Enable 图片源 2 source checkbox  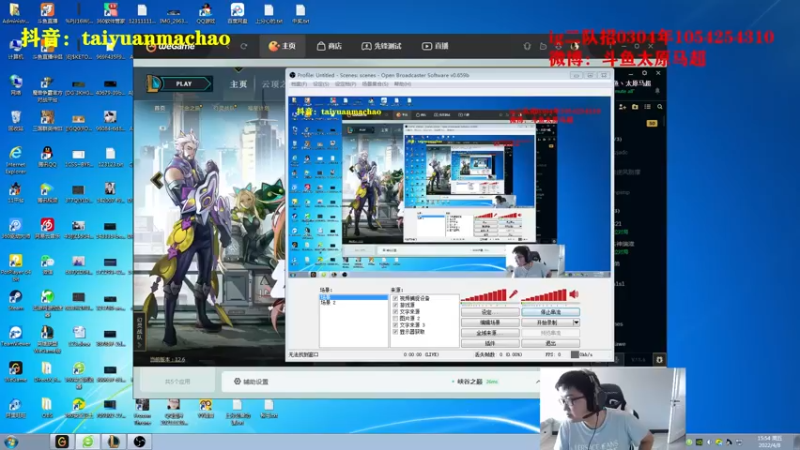pyautogui.click(x=395, y=318)
